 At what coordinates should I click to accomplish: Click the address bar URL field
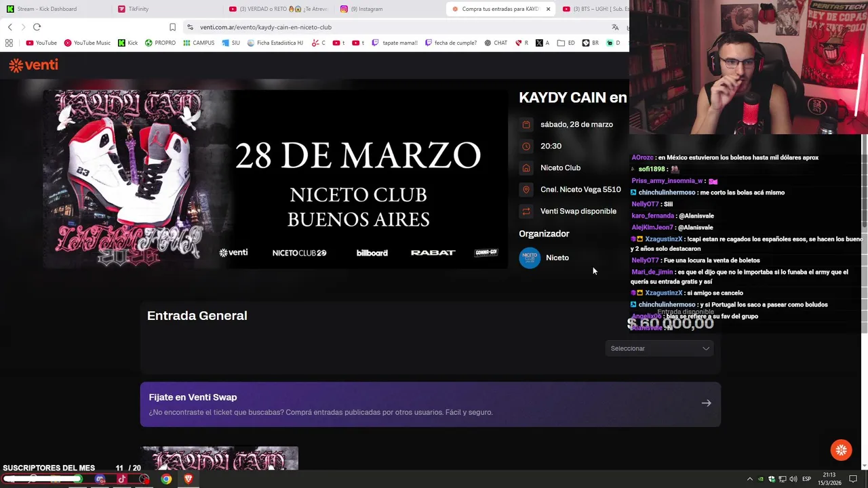click(400, 27)
